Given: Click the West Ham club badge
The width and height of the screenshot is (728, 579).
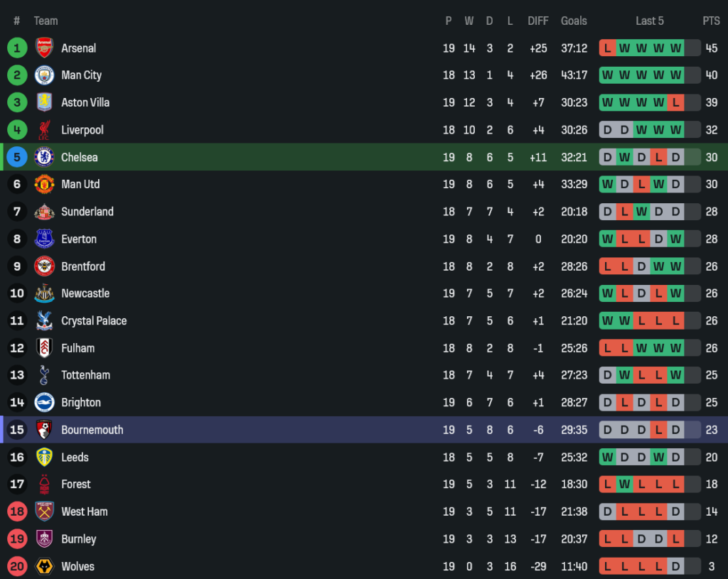Looking at the screenshot, I should (x=44, y=512).
